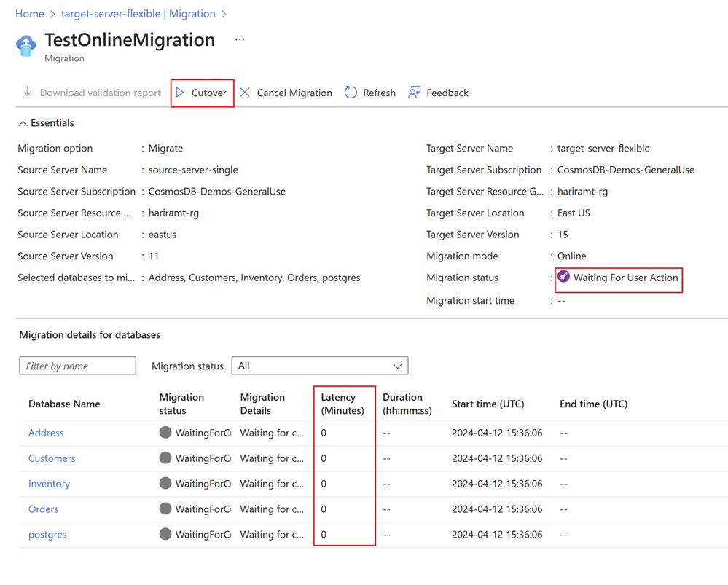
Task: Click Migration details for databases heading
Action: pyautogui.click(x=90, y=334)
